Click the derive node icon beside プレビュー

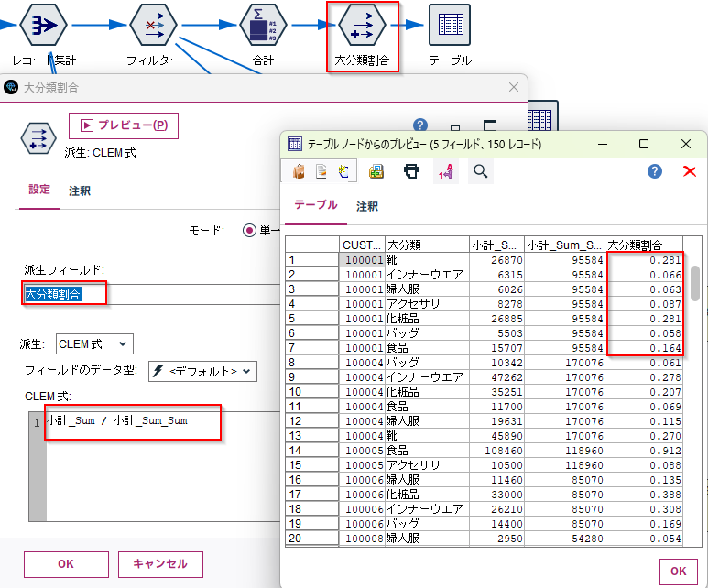(x=38, y=138)
